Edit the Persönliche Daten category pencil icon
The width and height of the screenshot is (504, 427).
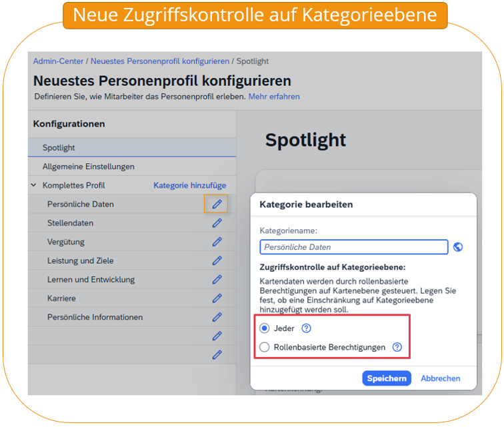[217, 204]
